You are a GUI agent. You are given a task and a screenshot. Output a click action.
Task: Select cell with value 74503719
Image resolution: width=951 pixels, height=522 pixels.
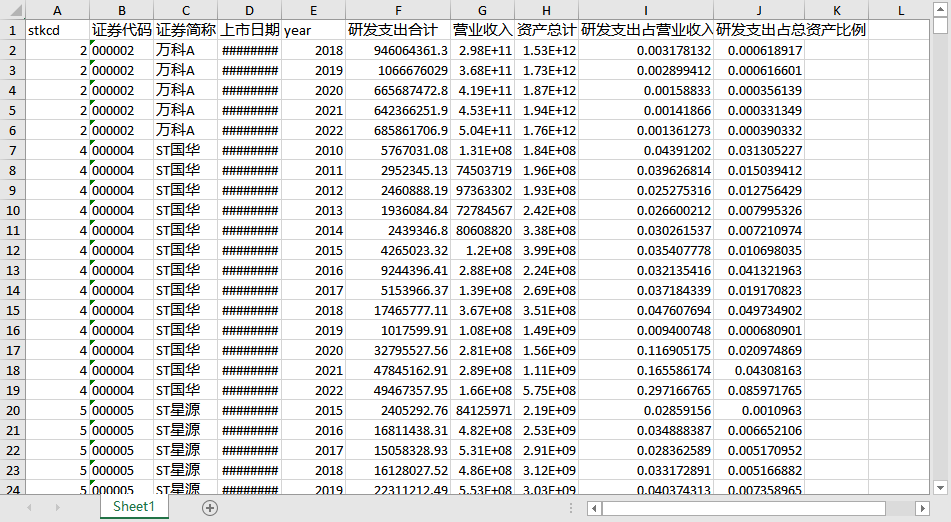[482, 170]
